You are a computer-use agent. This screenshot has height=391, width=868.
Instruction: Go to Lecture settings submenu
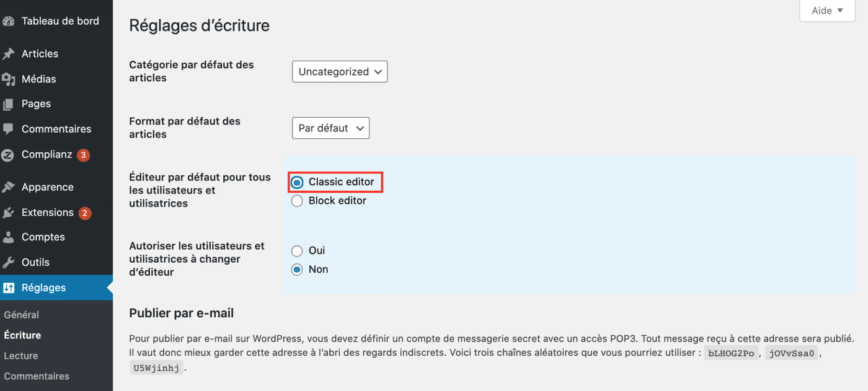pyautogui.click(x=21, y=356)
